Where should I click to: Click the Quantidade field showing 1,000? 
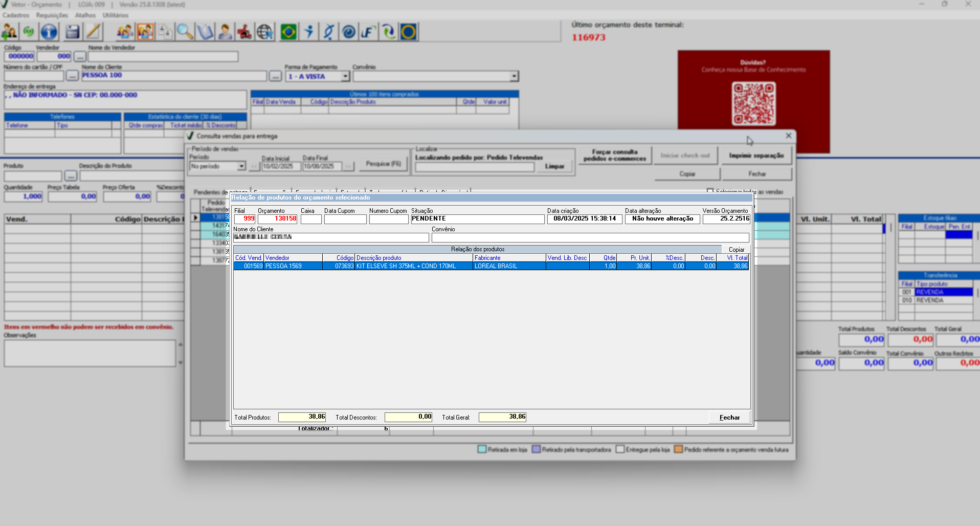[24, 196]
